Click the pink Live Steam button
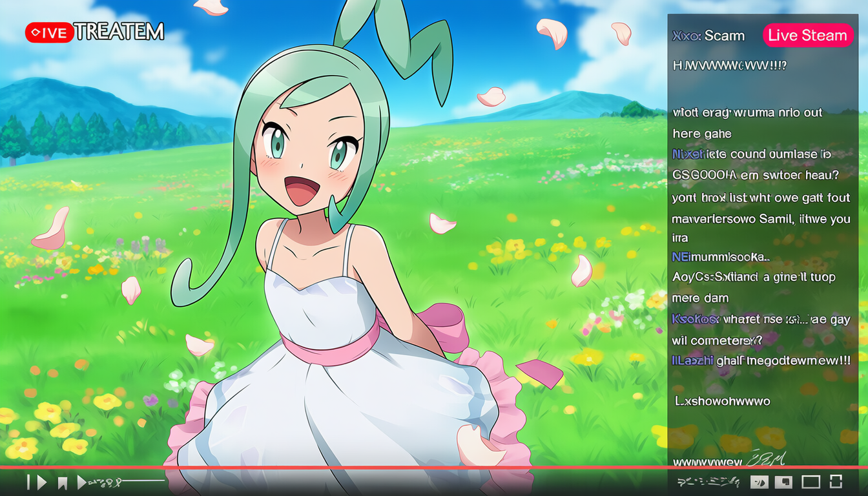Image resolution: width=868 pixels, height=496 pixels. tap(807, 36)
